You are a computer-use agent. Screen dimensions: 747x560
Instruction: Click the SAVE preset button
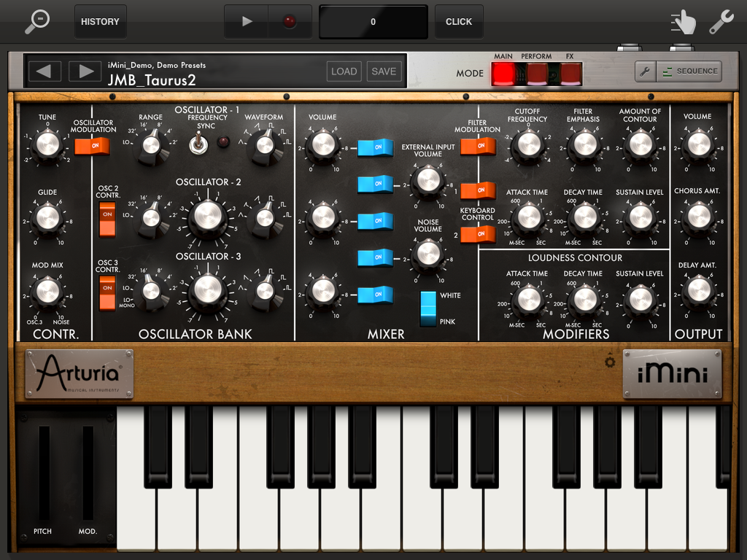coord(384,71)
